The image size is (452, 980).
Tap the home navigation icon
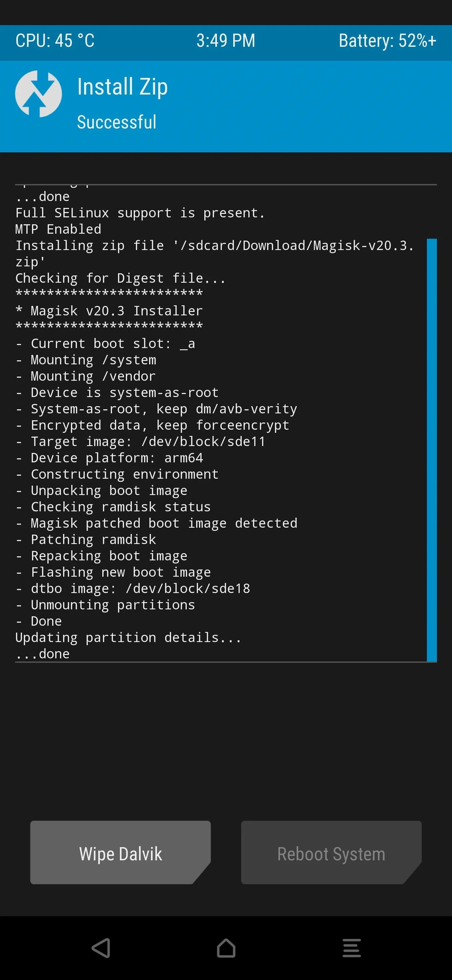226,948
